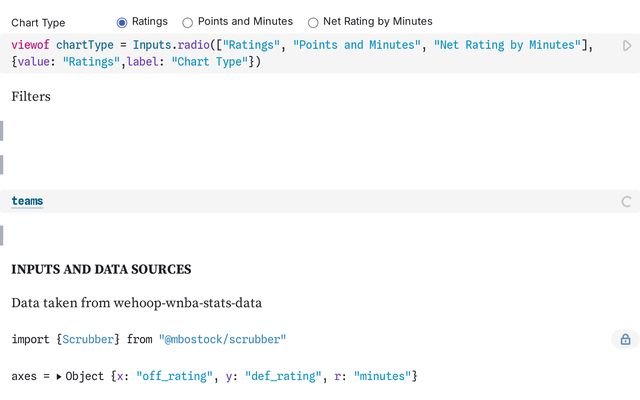640x400 pixels.
Task: Click the Chart Type label
Action: click(38, 23)
